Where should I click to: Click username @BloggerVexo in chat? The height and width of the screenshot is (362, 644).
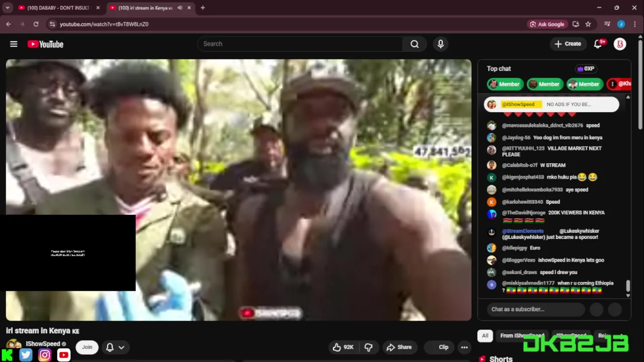519,260
